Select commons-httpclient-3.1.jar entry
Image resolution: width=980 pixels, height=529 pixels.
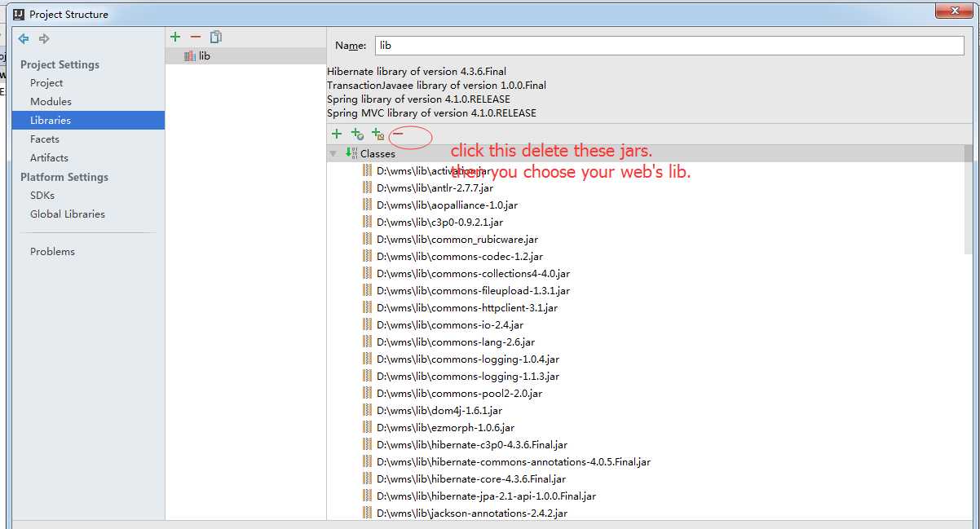coord(467,307)
